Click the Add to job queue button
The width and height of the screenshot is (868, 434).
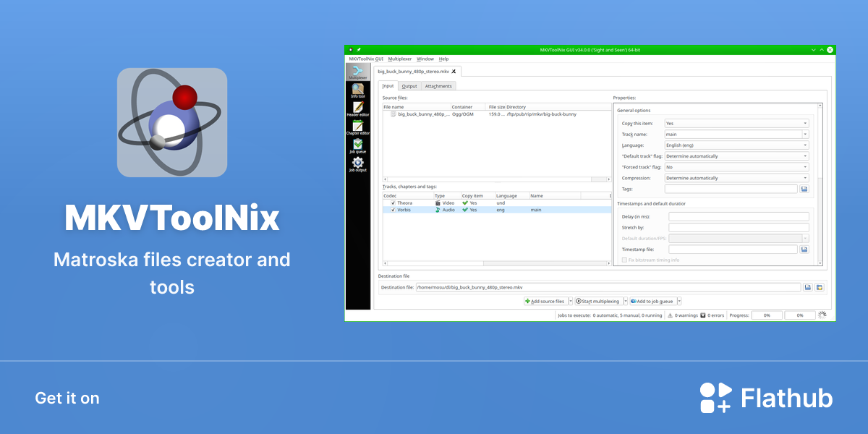(652, 301)
